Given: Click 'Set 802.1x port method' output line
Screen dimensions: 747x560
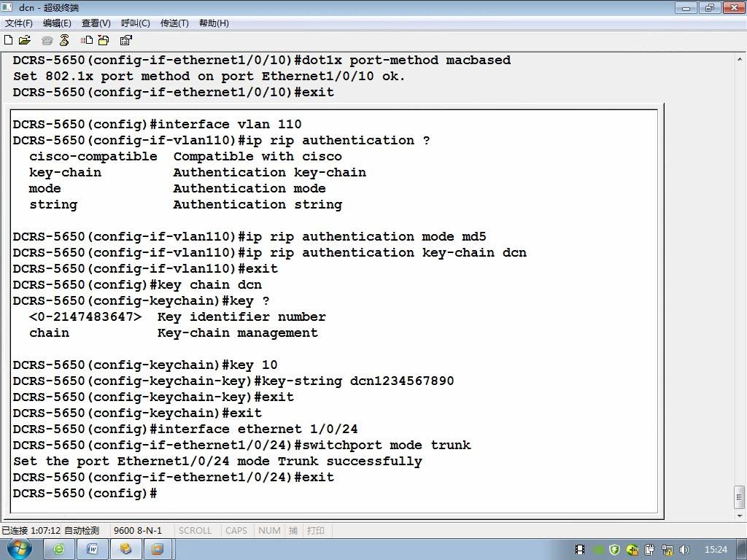Looking at the screenshot, I should pos(209,76).
